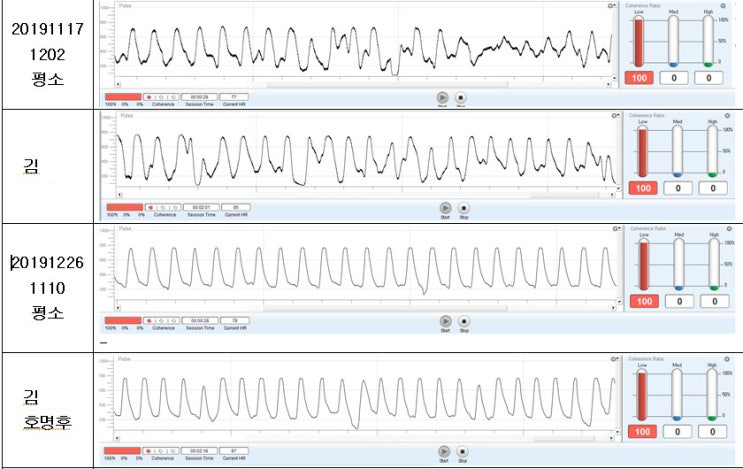The height and width of the screenshot is (469, 743).
Task: Click the High coherence tube in the 20191117 panel
Action: 708,41
